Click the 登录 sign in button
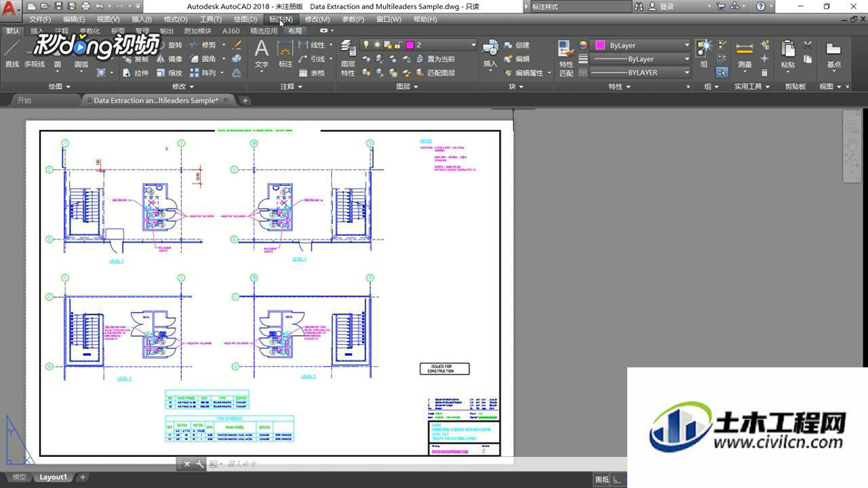 click(x=662, y=6)
